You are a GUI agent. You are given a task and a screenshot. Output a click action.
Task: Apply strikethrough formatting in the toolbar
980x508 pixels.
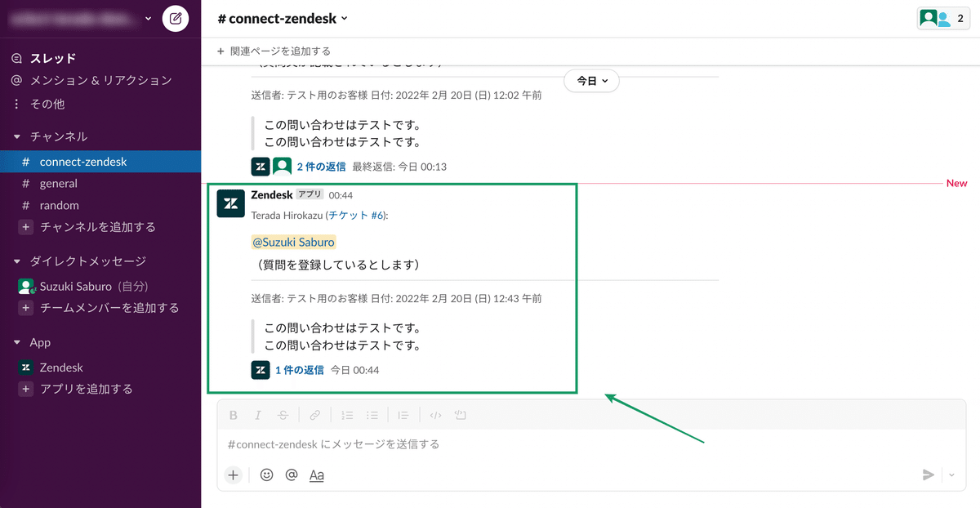point(283,415)
